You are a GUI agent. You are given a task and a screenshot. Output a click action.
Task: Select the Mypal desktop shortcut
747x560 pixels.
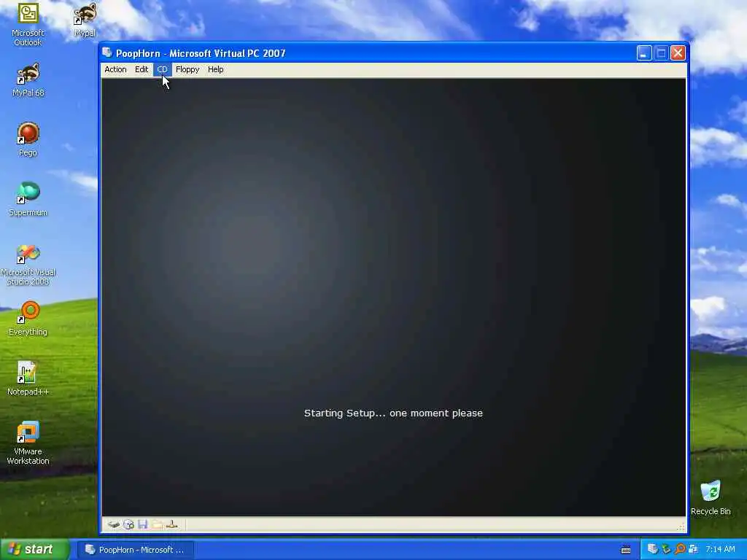85,20
